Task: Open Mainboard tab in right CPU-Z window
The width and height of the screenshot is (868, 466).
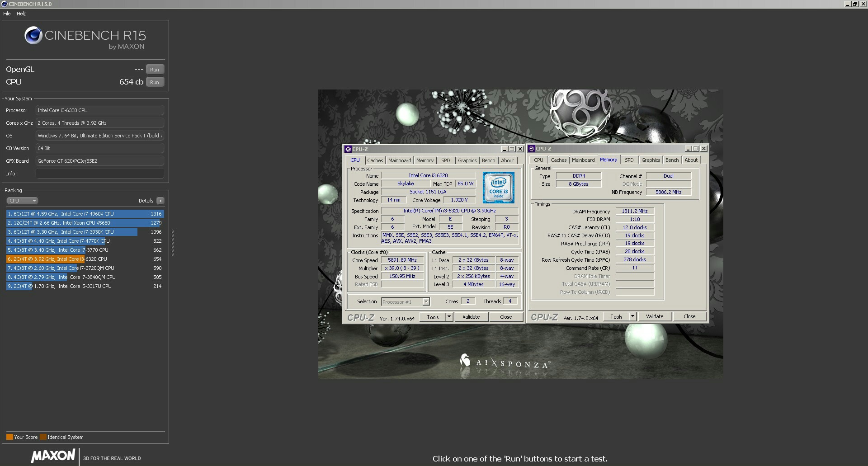Action: [x=583, y=160]
